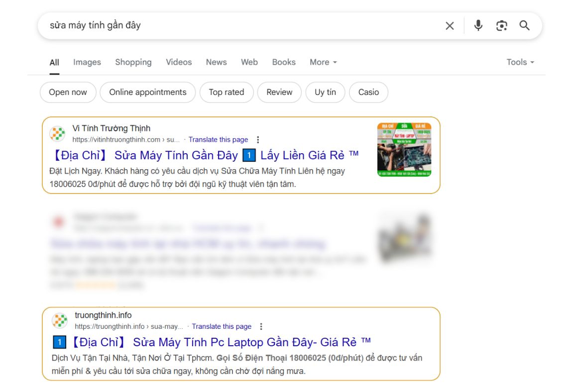Start voice search with microphone icon

click(478, 25)
